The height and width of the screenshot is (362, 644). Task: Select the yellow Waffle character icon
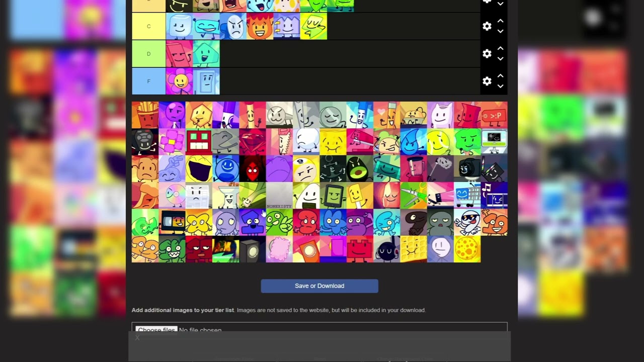click(x=414, y=249)
